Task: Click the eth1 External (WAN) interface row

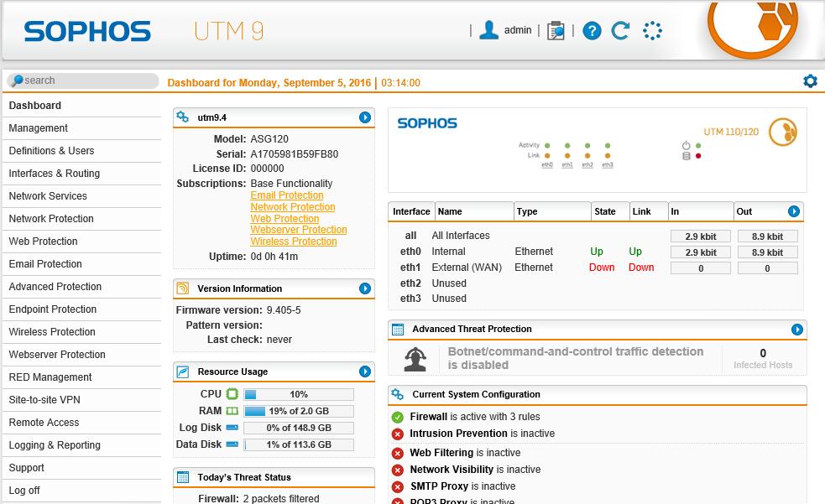Action: [596, 268]
